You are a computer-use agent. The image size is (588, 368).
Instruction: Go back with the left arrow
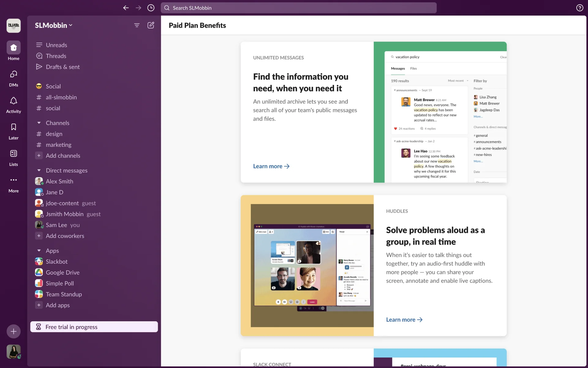pyautogui.click(x=126, y=8)
